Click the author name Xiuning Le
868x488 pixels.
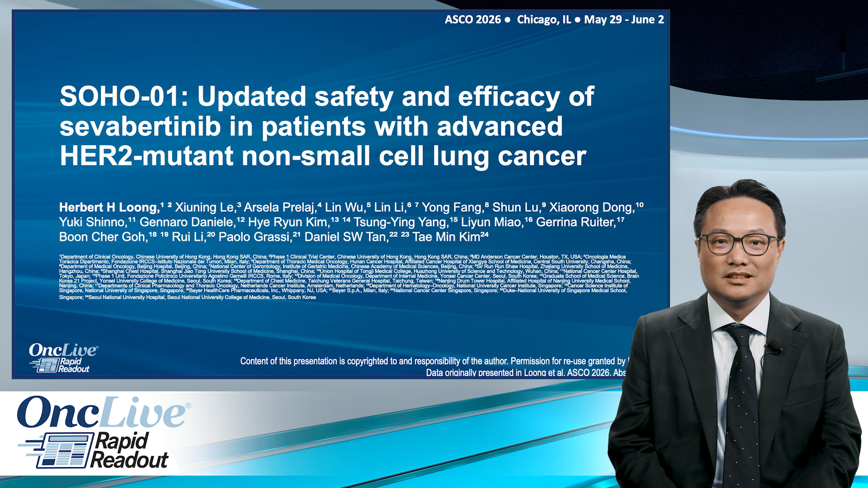pyautogui.click(x=205, y=207)
